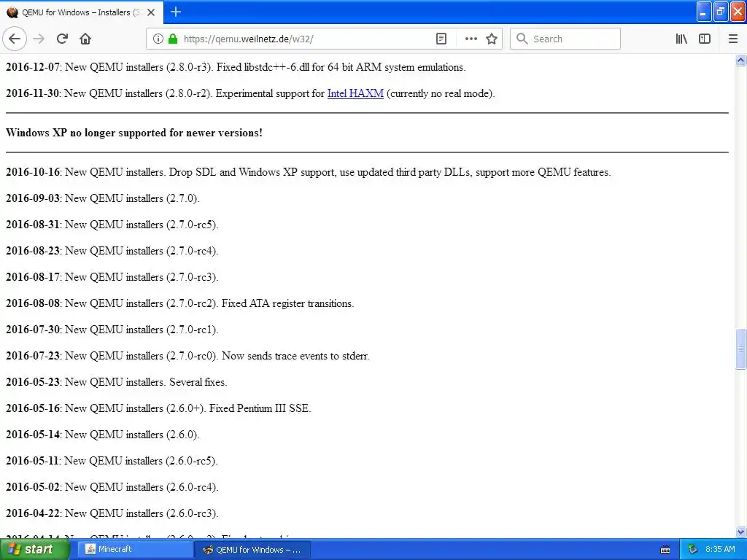
Task: Show site information icon in address bar
Action: click(x=158, y=39)
